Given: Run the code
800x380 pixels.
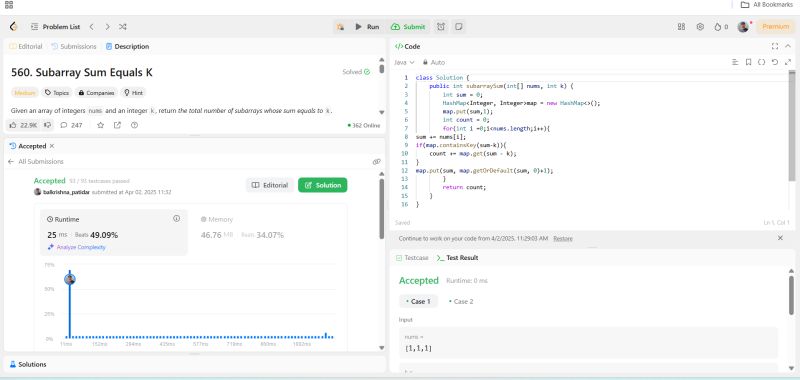Looking at the screenshot, I should [367, 27].
